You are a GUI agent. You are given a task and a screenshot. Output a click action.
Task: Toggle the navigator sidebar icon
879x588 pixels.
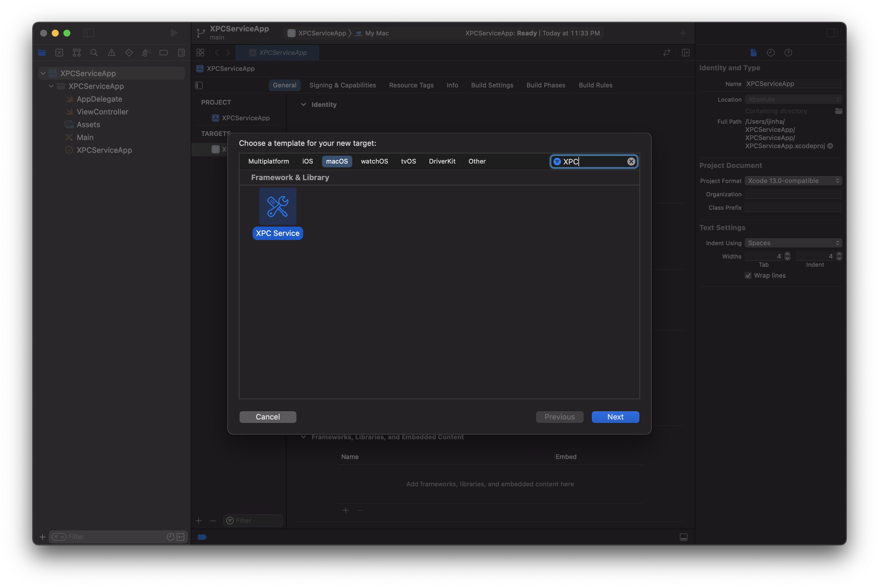pyautogui.click(x=89, y=33)
